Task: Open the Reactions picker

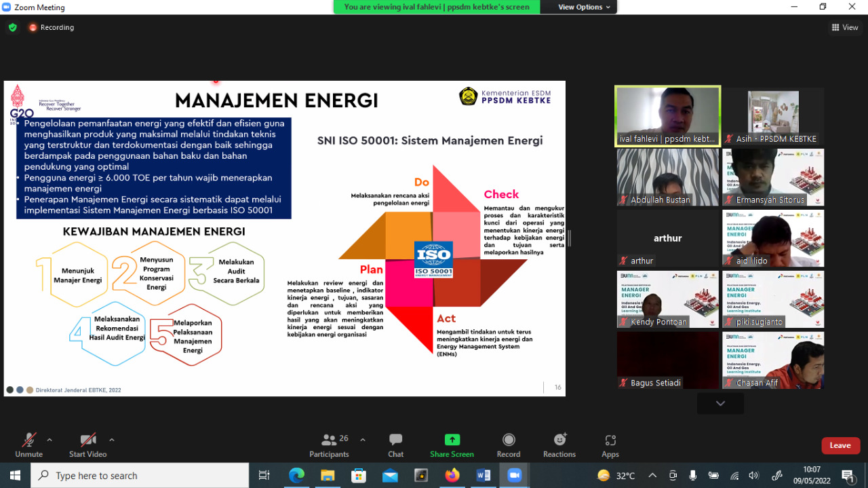Action: [x=559, y=445]
